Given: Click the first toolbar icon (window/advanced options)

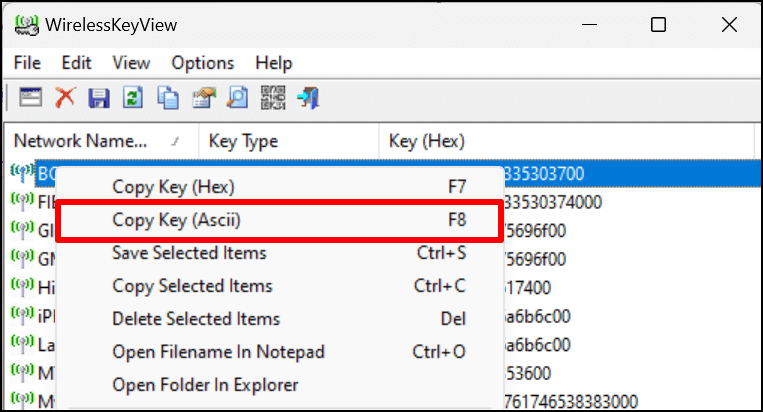Looking at the screenshot, I should click(31, 97).
